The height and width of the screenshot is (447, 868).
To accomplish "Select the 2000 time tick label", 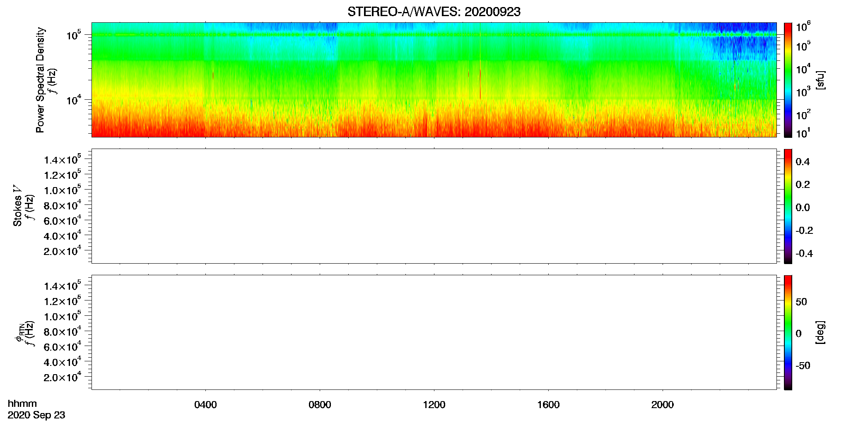I will pos(663,405).
